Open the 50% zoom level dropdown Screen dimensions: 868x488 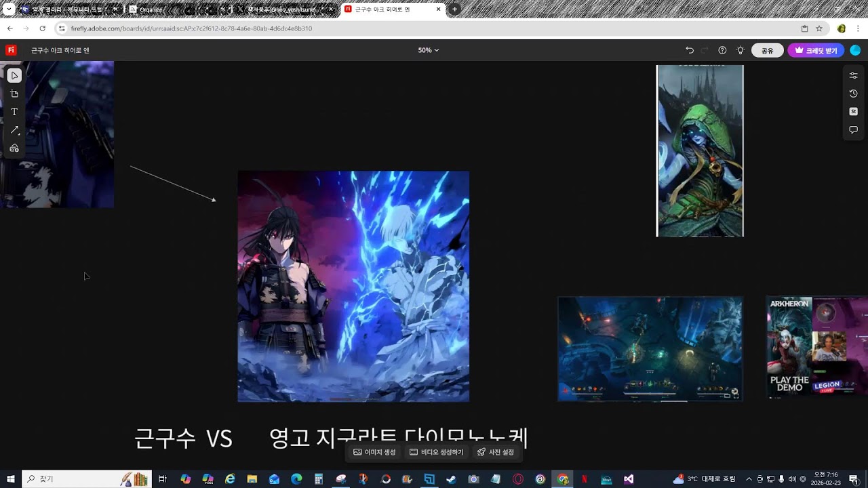click(429, 50)
